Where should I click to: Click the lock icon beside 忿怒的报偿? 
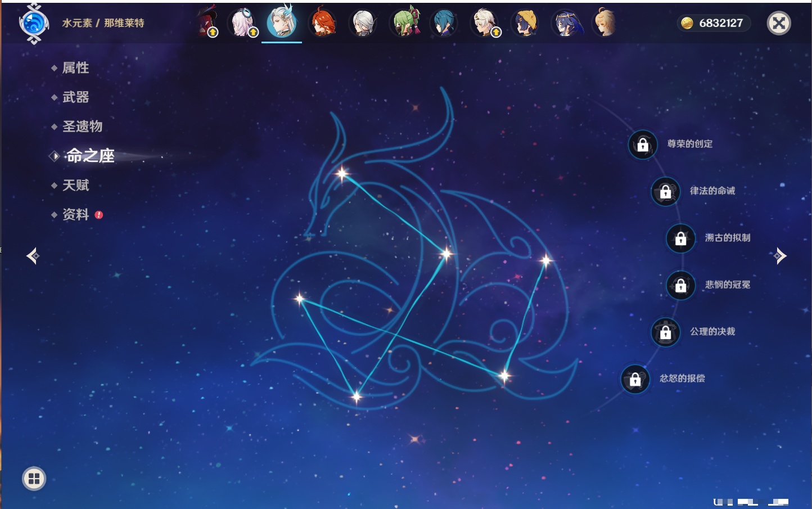pyautogui.click(x=635, y=379)
